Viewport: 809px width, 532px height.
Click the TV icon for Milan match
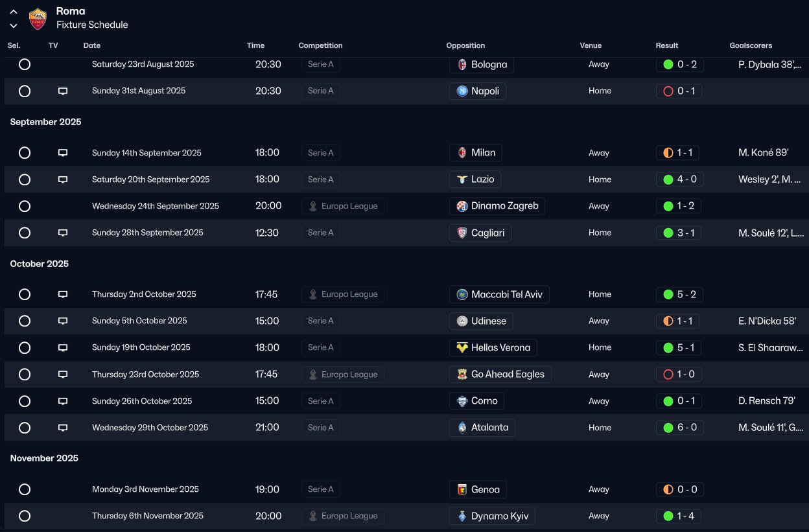[x=63, y=153]
